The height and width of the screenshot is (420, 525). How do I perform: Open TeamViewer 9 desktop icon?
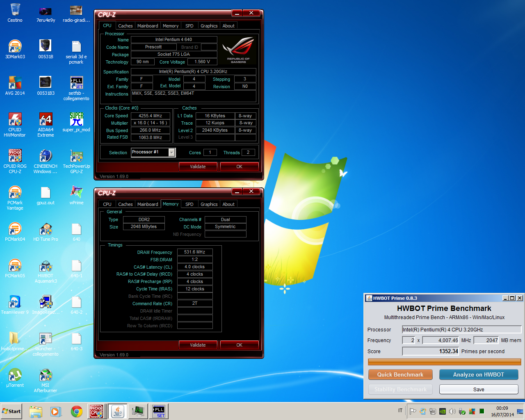click(15, 305)
